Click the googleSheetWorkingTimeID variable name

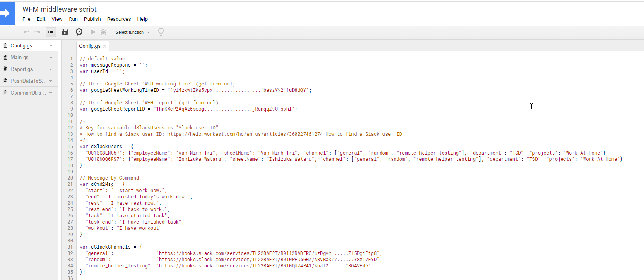coord(125,90)
